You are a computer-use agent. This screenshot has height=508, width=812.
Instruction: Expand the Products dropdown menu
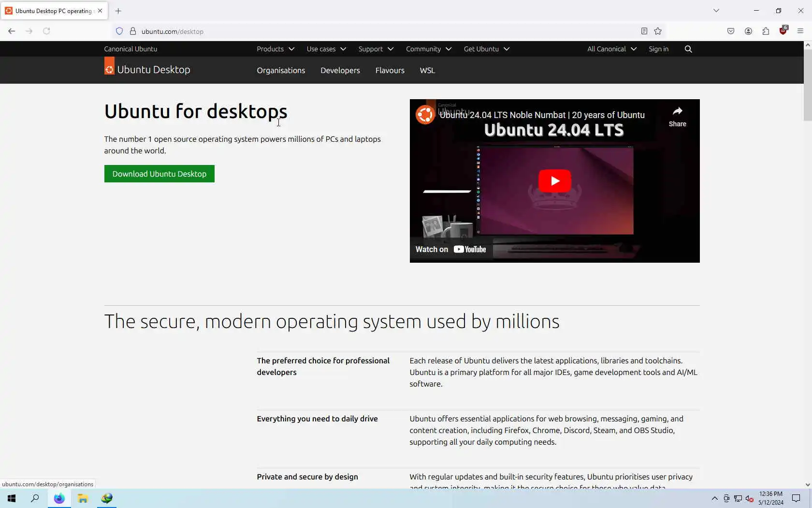275,49
